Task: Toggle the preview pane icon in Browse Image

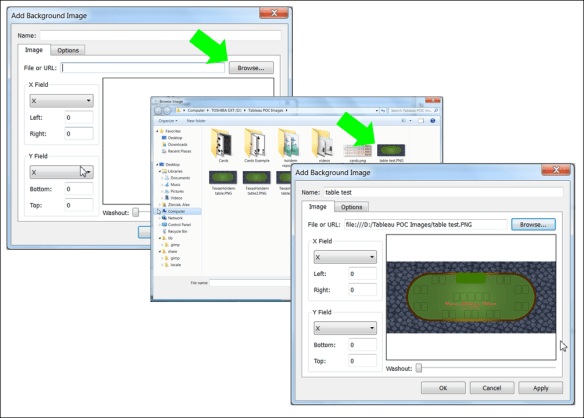Action: pyautogui.click(x=421, y=121)
